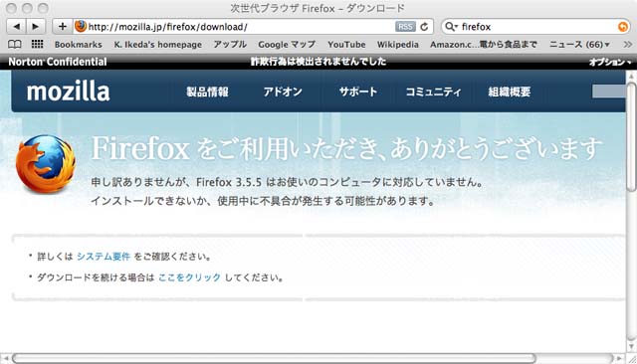The image size is (637, 364).
Task: Open Top Sites grid icon
Action: (x=38, y=44)
